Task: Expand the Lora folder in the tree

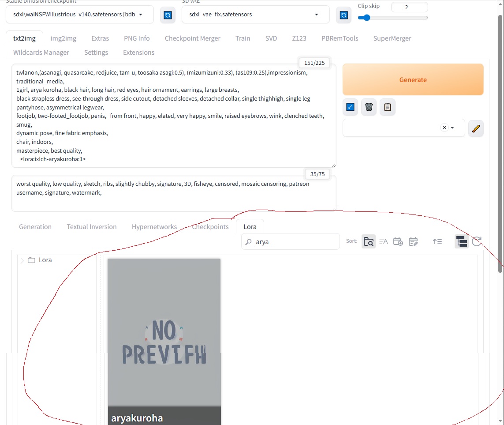Action: click(22, 260)
